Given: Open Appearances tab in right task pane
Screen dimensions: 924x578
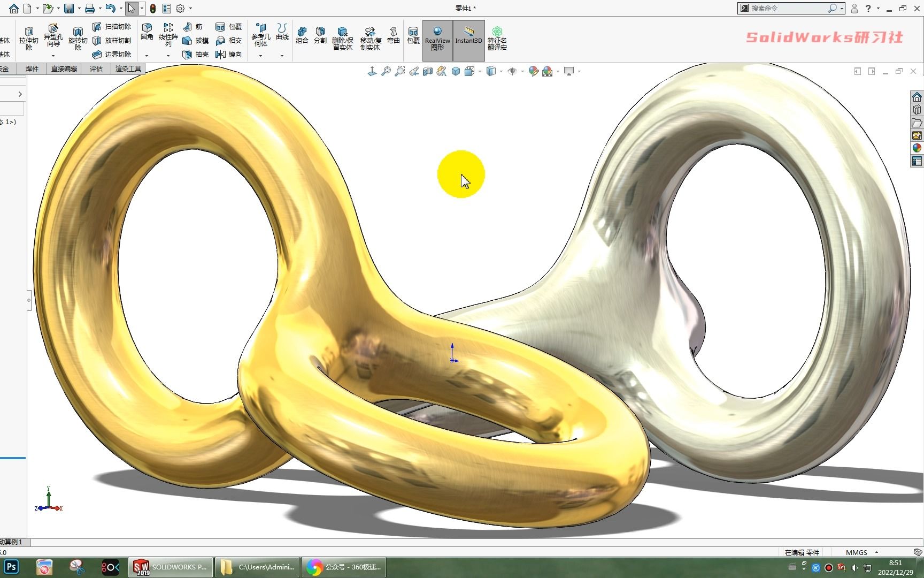Looking at the screenshot, I should coord(917,148).
